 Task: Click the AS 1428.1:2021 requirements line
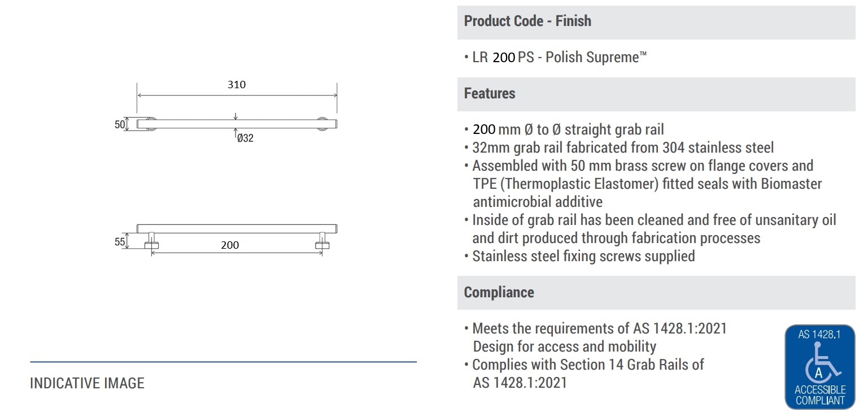[595, 337]
